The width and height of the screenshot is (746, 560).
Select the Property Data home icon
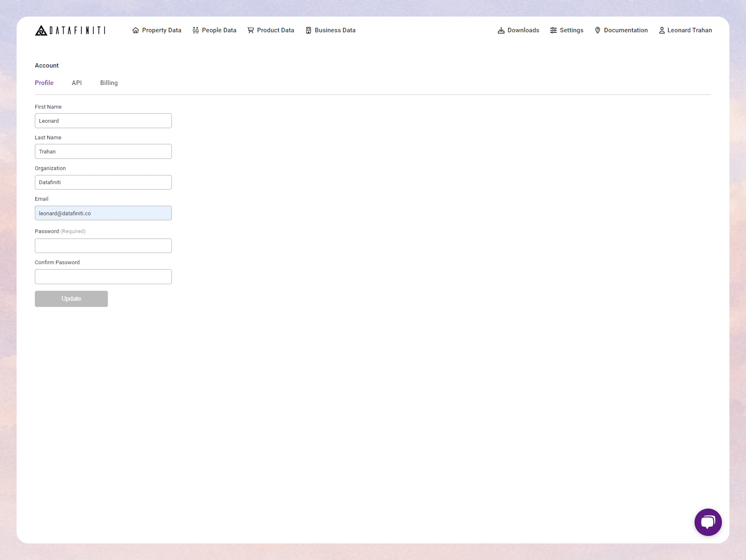click(136, 30)
